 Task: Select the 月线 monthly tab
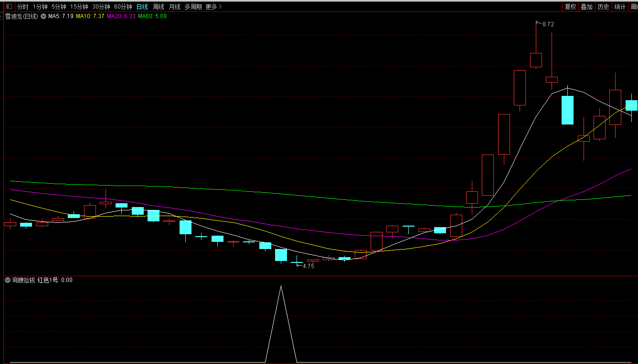[175, 7]
